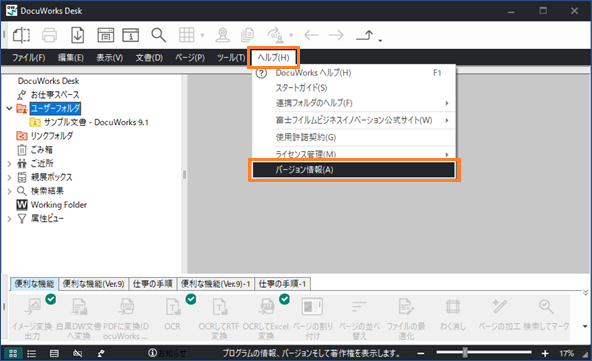Click ページの加工 tool icon
Image resolution: width=592 pixels, height=361 pixels.
pyautogui.click(x=499, y=307)
